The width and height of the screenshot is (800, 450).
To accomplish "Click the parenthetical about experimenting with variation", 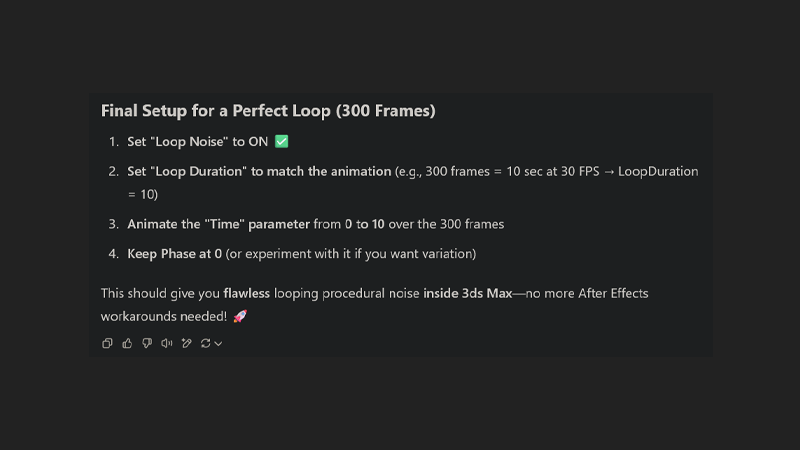I will pyautogui.click(x=351, y=254).
